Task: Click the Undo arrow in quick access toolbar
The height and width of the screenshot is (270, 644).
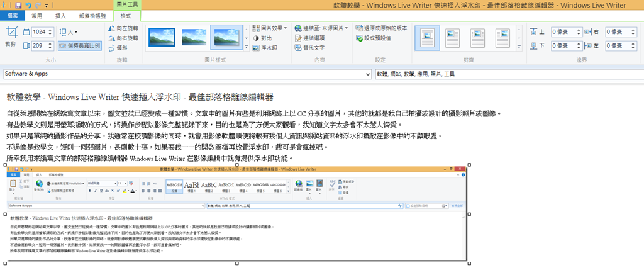Action: 28,5
